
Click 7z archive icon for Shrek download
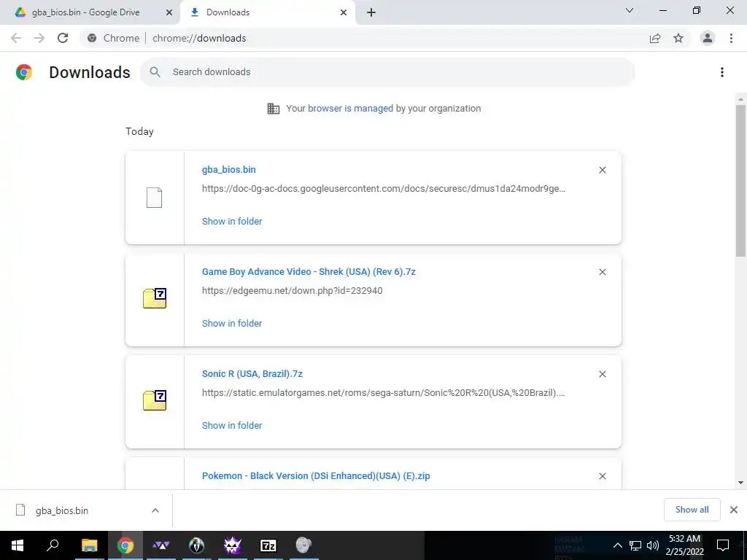tap(155, 298)
